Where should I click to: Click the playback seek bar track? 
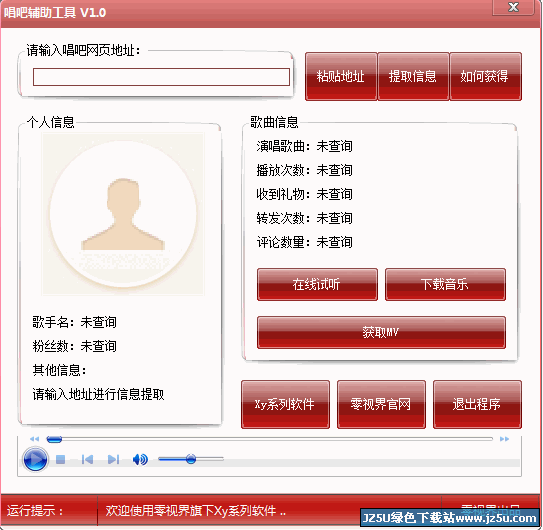tap(269, 439)
